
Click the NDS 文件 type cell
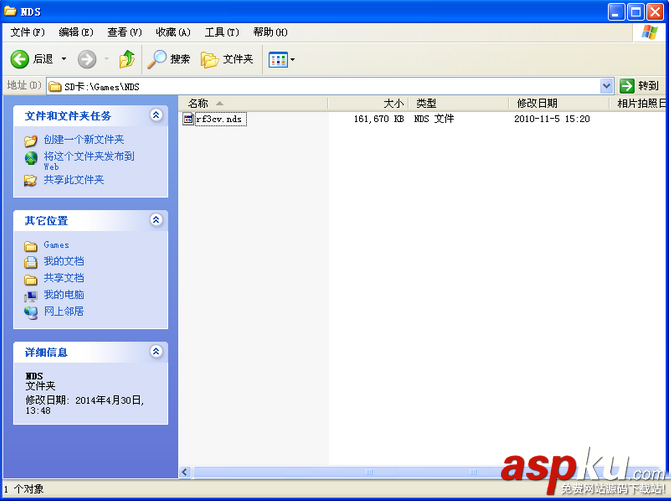tap(433, 119)
